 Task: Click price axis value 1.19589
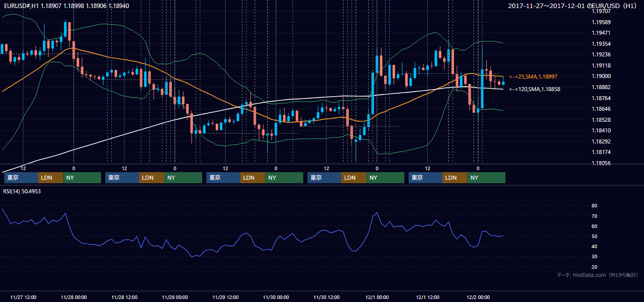click(x=601, y=22)
